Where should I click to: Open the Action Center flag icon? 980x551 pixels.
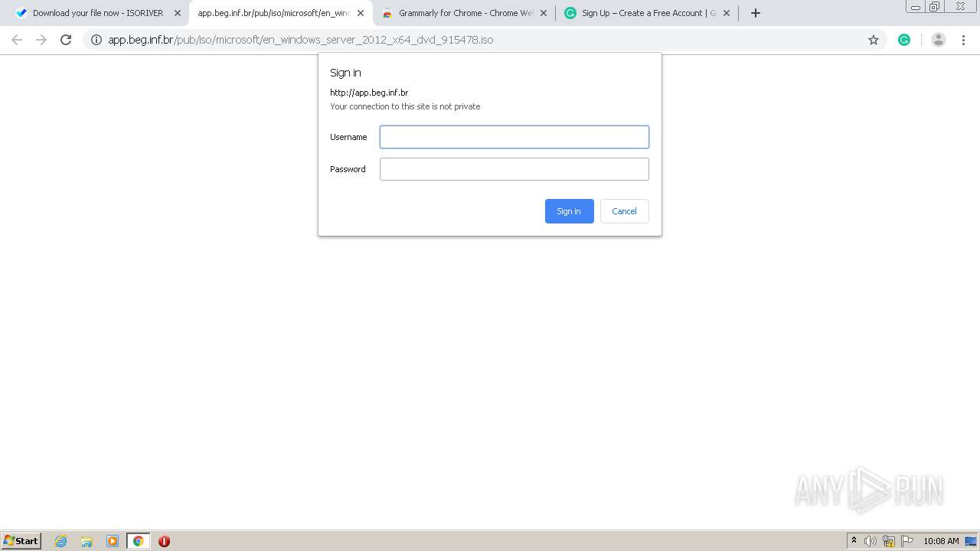pyautogui.click(x=907, y=541)
